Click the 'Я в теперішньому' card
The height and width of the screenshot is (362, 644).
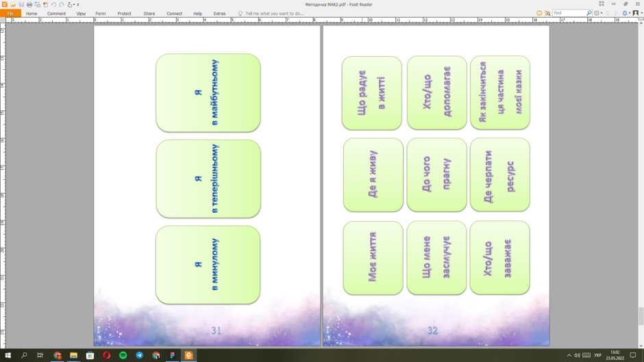click(208, 179)
